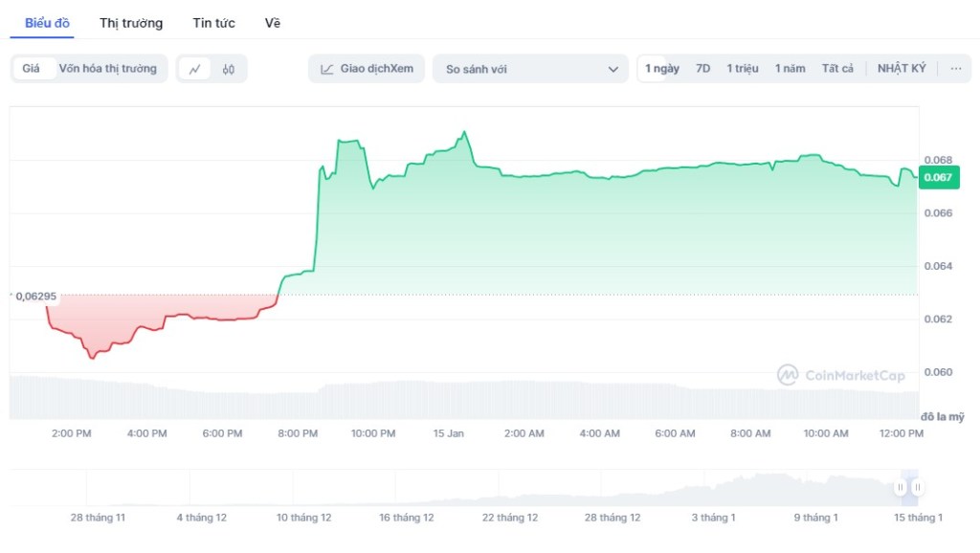Screen dimensions: 980x553
Task: Toggle chart to Giá (price) view
Action: [32, 69]
